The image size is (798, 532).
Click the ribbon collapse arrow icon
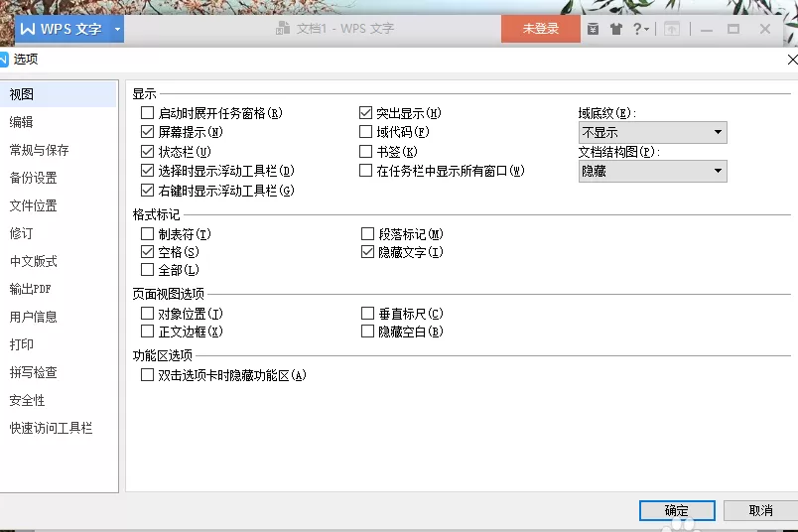pyautogui.click(x=672, y=29)
